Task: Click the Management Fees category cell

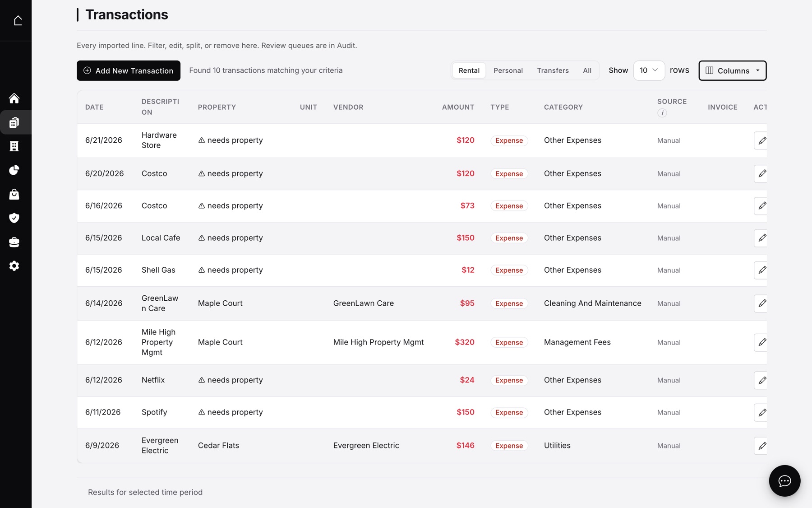Action: (577, 342)
